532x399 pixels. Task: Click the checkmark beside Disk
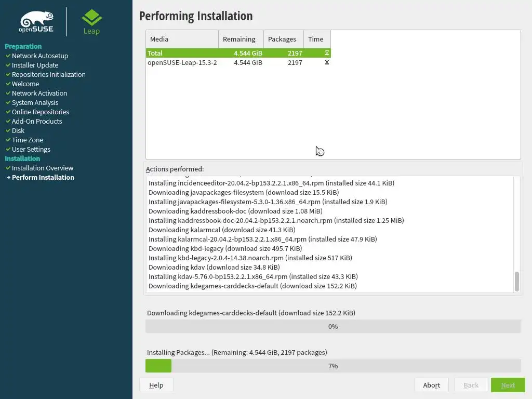click(x=8, y=130)
